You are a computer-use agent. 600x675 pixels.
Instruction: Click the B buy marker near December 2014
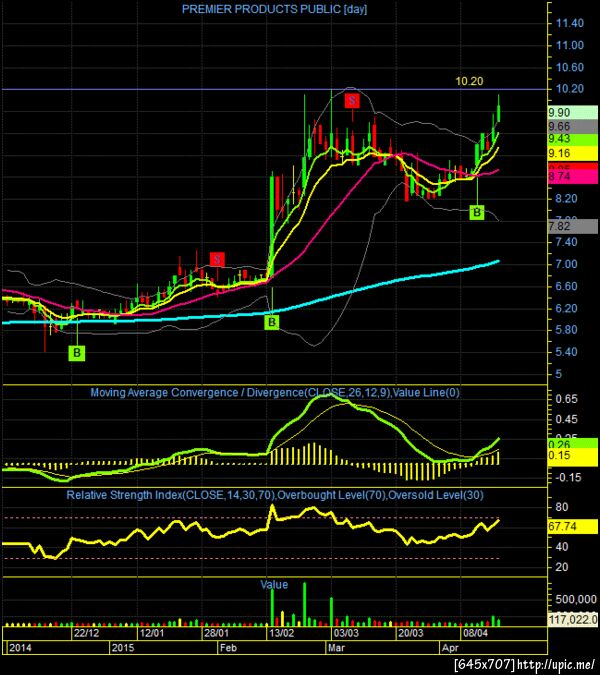(x=77, y=353)
